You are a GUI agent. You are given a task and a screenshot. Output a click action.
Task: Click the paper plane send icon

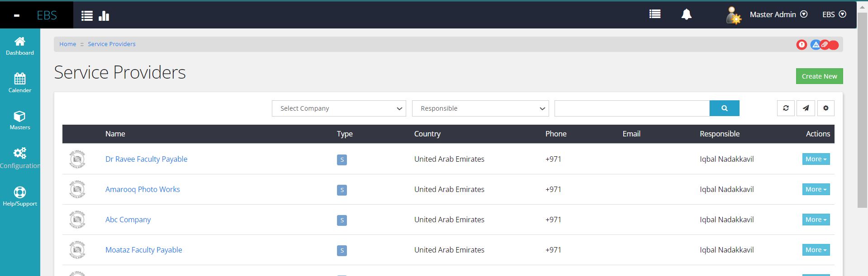(x=806, y=108)
